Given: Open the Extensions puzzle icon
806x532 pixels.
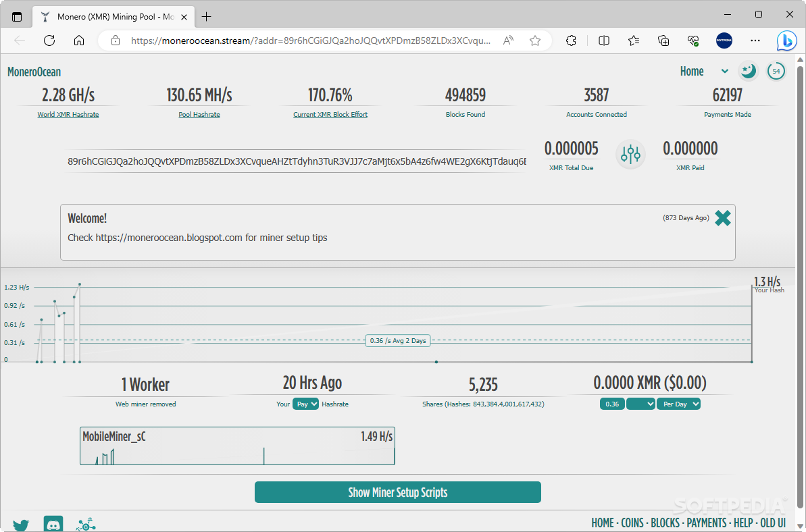Looking at the screenshot, I should pyautogui.click(x=571, y=41).
